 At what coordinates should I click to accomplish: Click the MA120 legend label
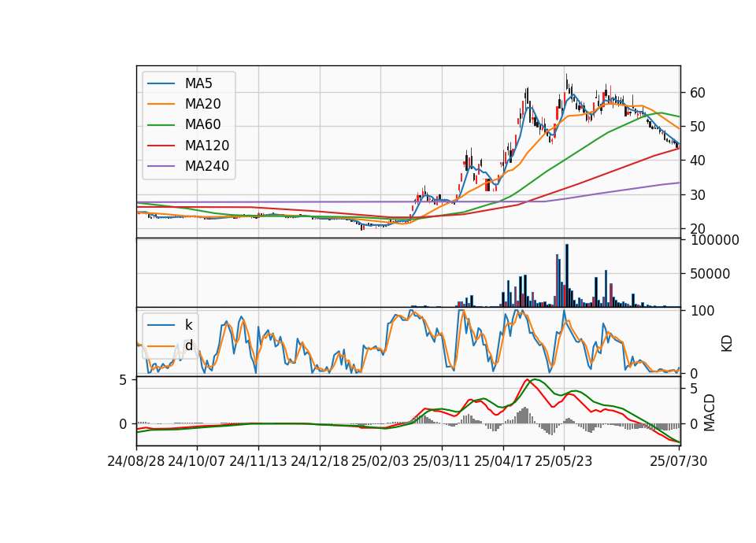pos(207,146)
